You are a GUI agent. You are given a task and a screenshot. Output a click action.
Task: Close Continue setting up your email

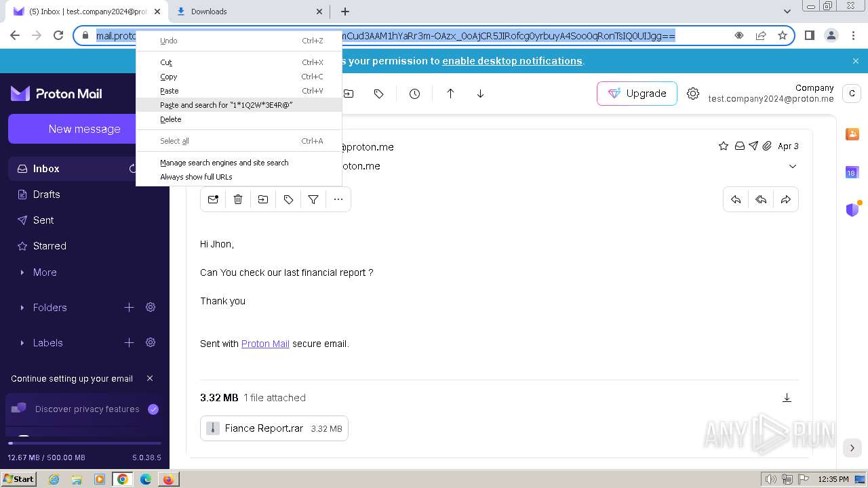pyautogui.click(x=150, y=378)
